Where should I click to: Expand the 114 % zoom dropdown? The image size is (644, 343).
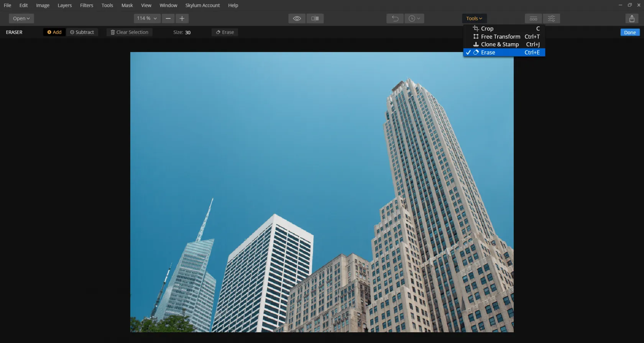[x=147, y=18]
